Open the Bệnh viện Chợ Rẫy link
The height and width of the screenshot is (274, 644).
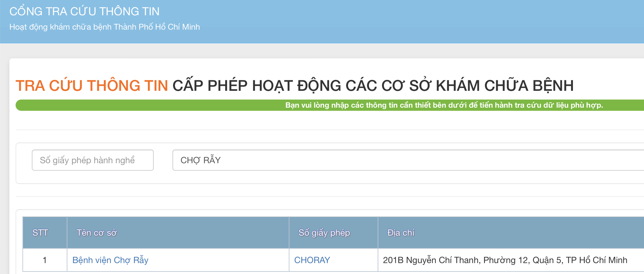coord(110,260)
